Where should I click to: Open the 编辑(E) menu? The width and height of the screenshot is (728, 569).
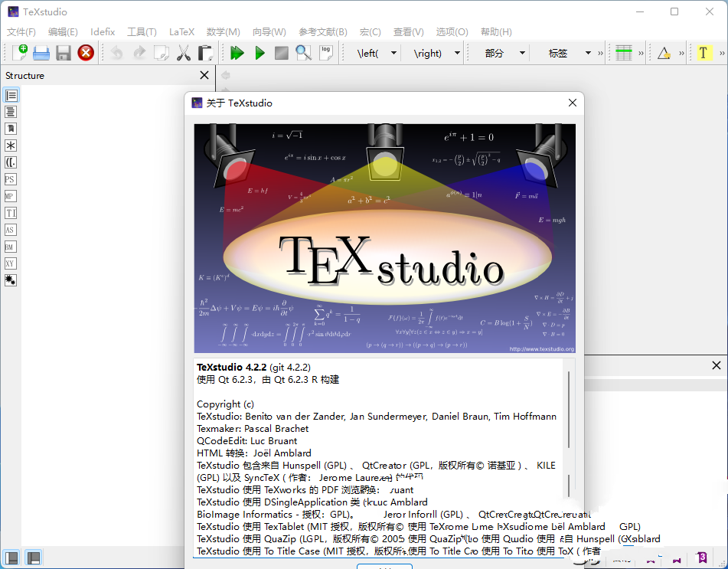[63, 31]
